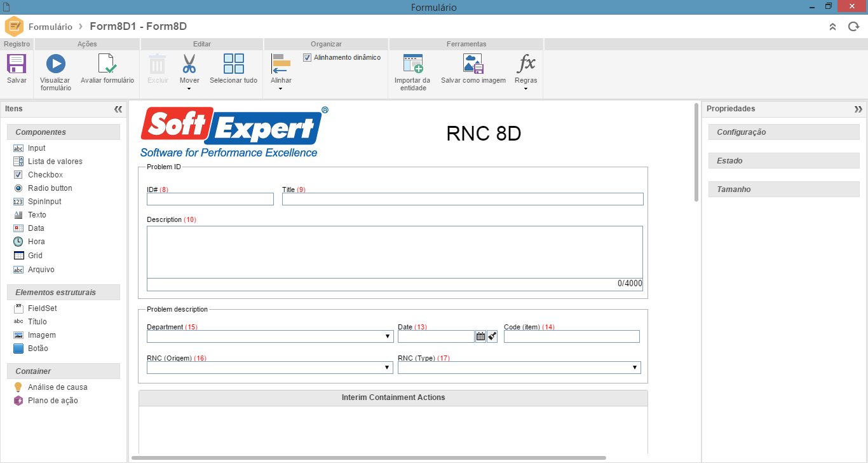Open the RNC (Origem) dropdown
Viewport: 868px width, 463px height.
click(388, 368)
